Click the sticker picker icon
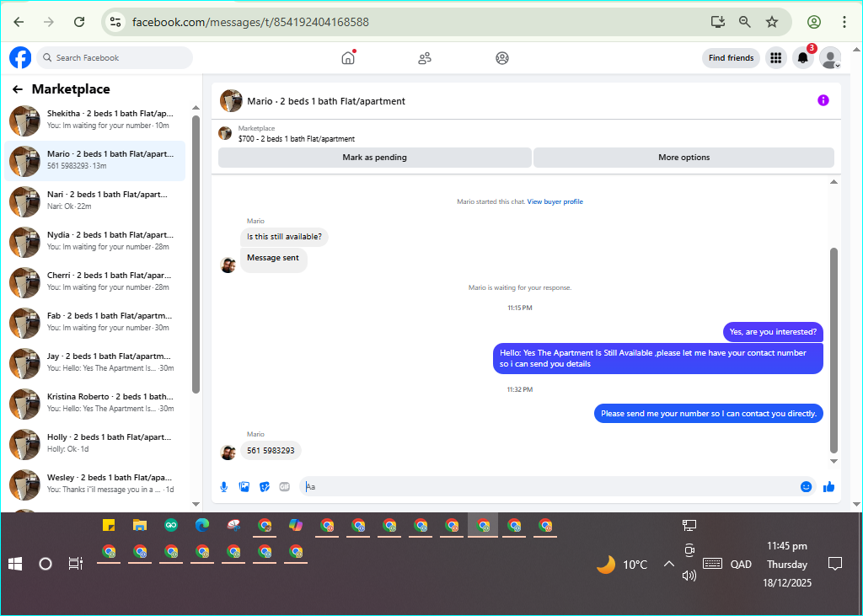Image resolution: width=863 pixels, height=616 pixels. [x=264, y=486]
